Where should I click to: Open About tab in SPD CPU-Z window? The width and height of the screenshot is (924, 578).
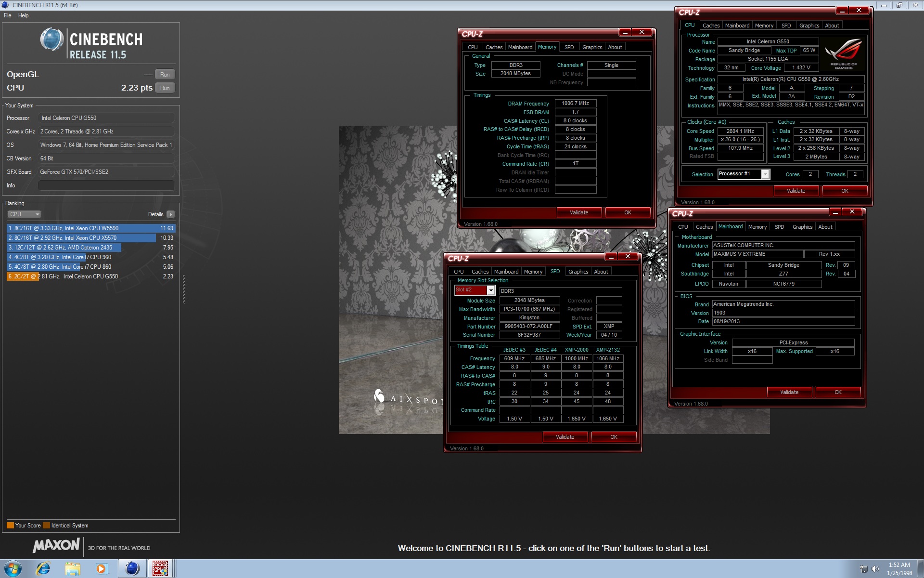coord(601,272)
